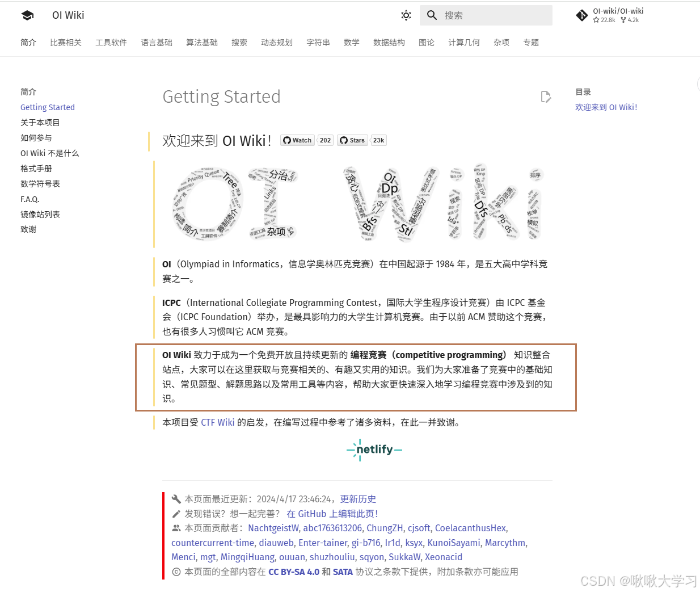The image size is (700, 592).
Task: Open 如何参与 in the sidebar
Action: click(x=36, y=138)
